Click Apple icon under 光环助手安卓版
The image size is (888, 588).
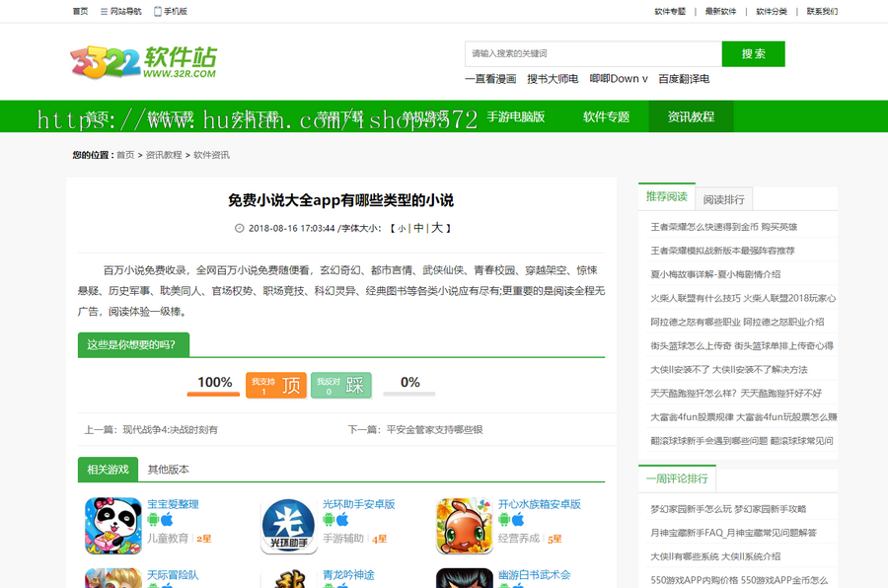click(342, 520)
